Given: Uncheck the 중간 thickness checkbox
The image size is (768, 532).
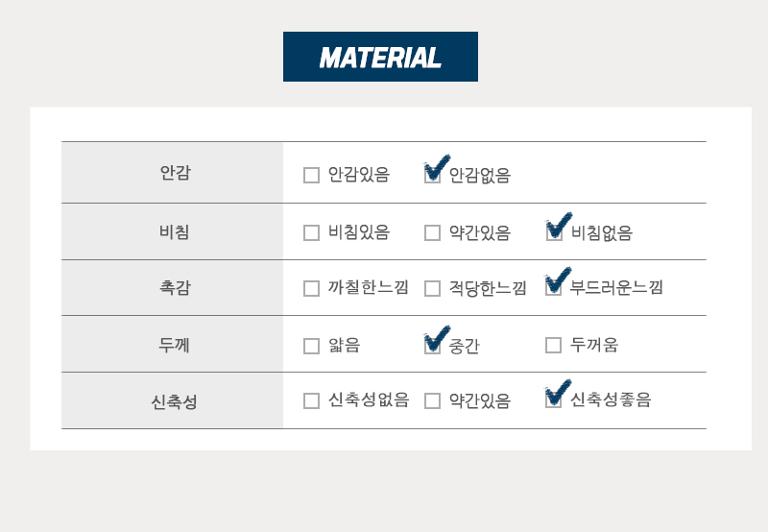Looking at the screenshot, I should (x=433, y=346).
